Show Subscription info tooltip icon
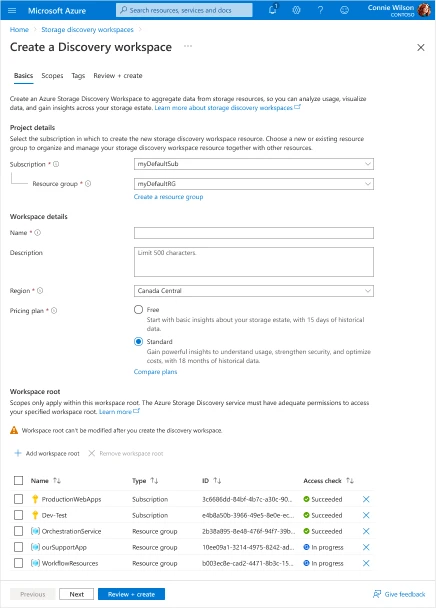The image size is (436, 608). [56, 164]
